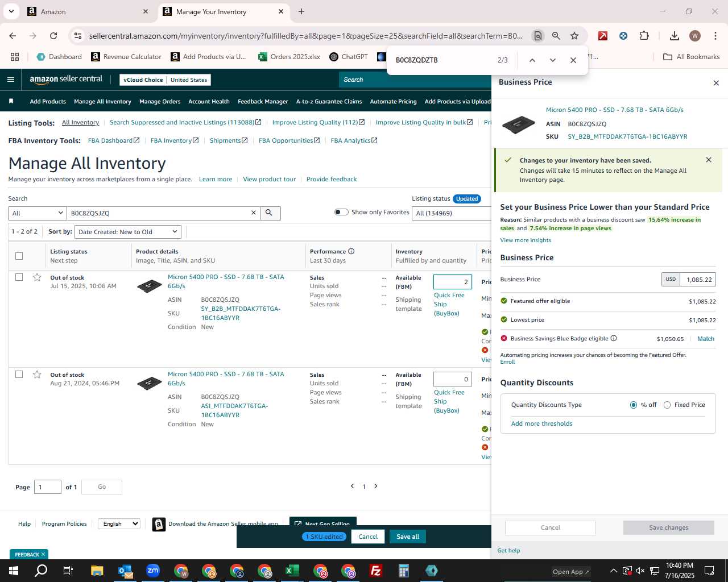Viewport: 728px width, 582px height.
Task: Go to next find-in-page result
Action: [552, 60]
